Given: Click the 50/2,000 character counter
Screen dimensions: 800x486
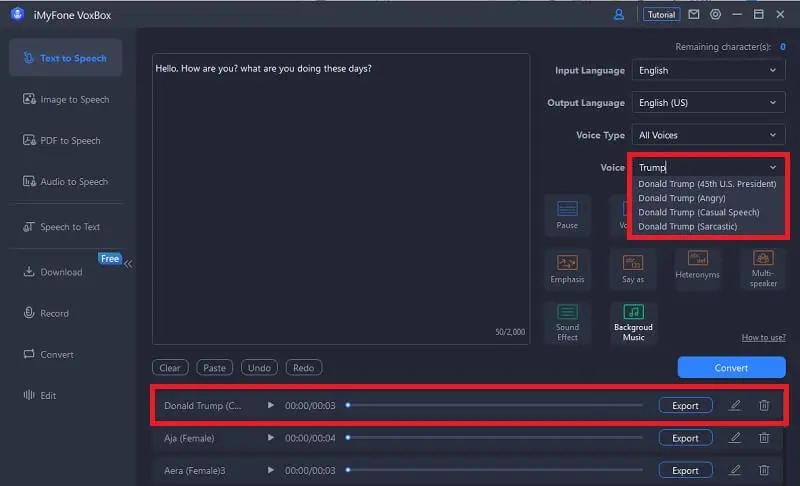Looking at the screenshot, I should [x=510, y=332].
